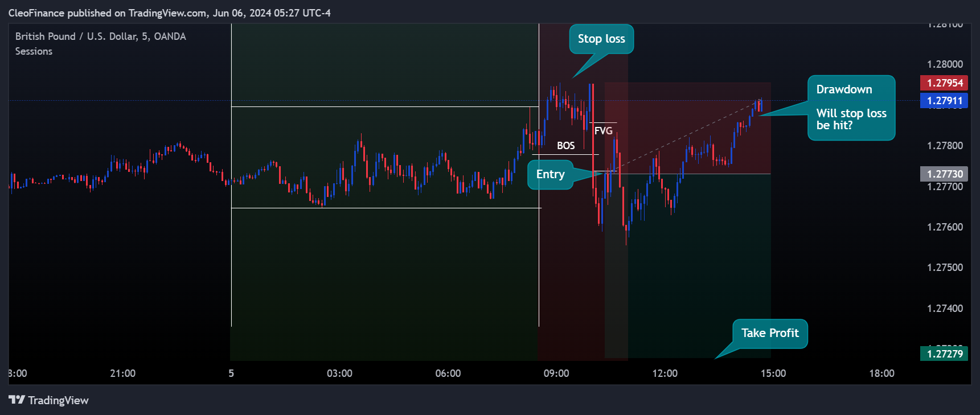Screen dimensions: 980x415
Task: Click the TradingView logo icon
Action: [x=17, y=400]
